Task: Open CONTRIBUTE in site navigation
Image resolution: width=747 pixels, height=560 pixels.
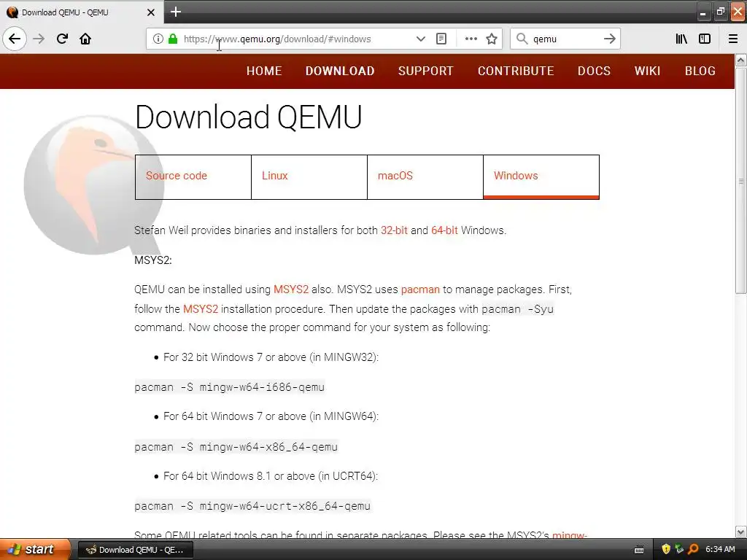Action: [516, 71]
